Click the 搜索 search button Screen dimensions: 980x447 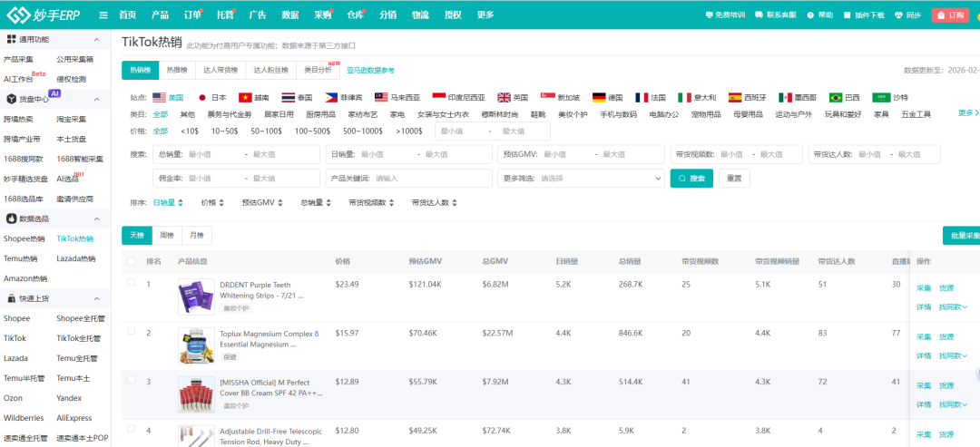[x=691, y=179]
